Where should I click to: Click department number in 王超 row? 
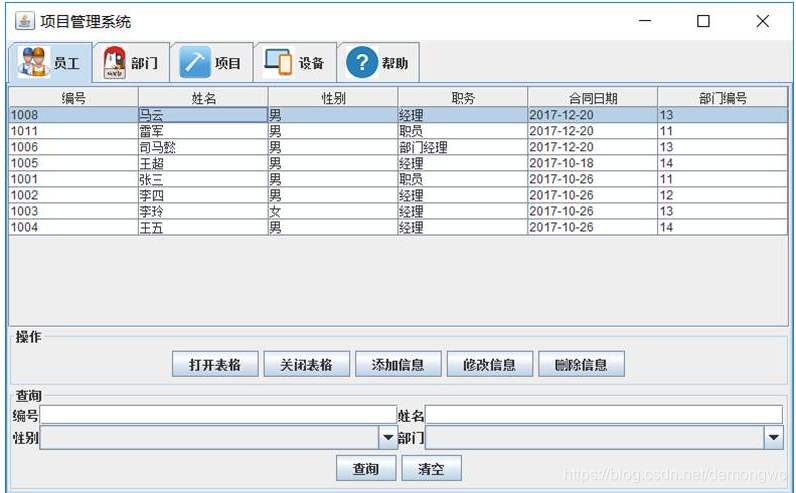click(x=723, y=163)
